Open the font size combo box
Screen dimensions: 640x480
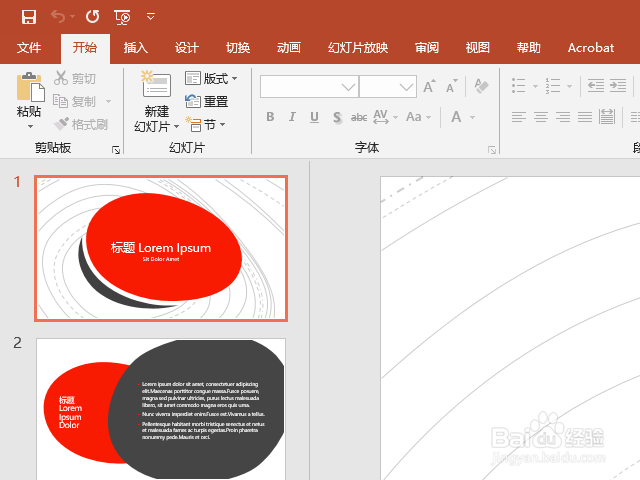[388, 87]
